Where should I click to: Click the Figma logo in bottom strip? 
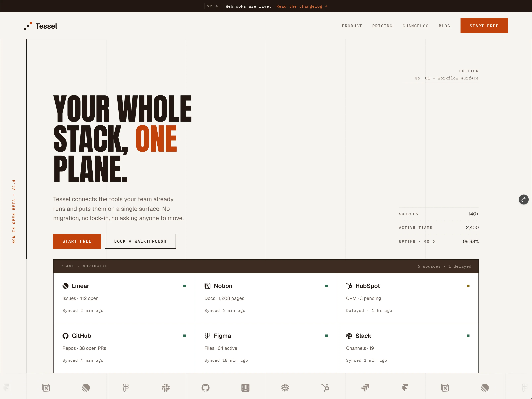pos(126,388)
